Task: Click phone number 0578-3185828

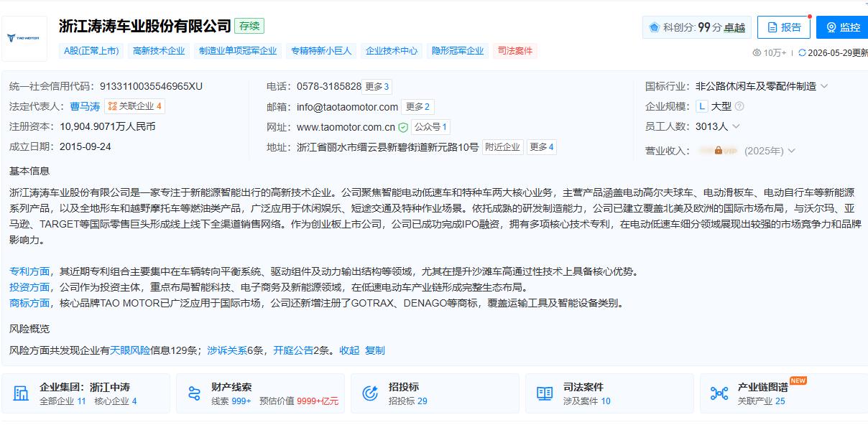Action: pyautogui.click(x=329, y=86)
